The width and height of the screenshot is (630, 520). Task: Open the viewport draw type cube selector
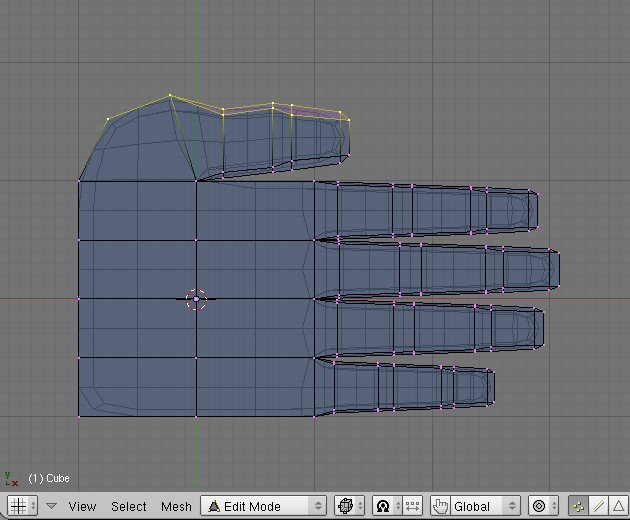(x=350, y=506)
